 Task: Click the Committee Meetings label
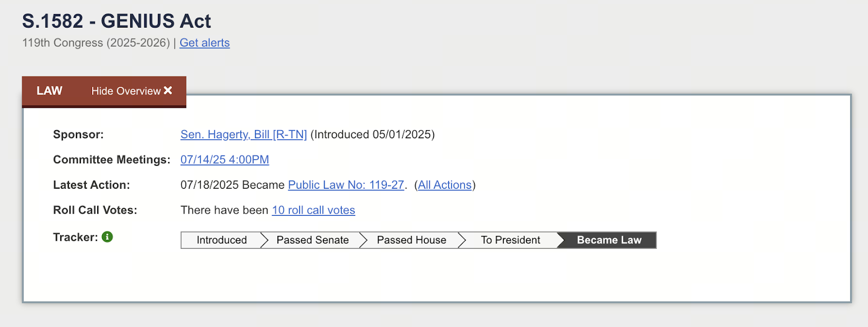[112, 160]
